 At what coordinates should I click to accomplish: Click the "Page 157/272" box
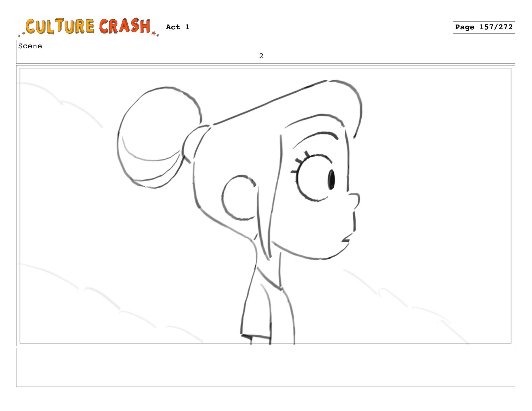484,27
